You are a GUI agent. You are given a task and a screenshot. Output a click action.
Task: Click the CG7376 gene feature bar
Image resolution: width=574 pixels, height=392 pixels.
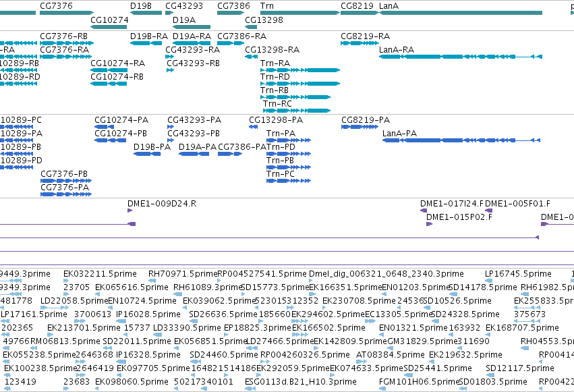click(67, 13)
